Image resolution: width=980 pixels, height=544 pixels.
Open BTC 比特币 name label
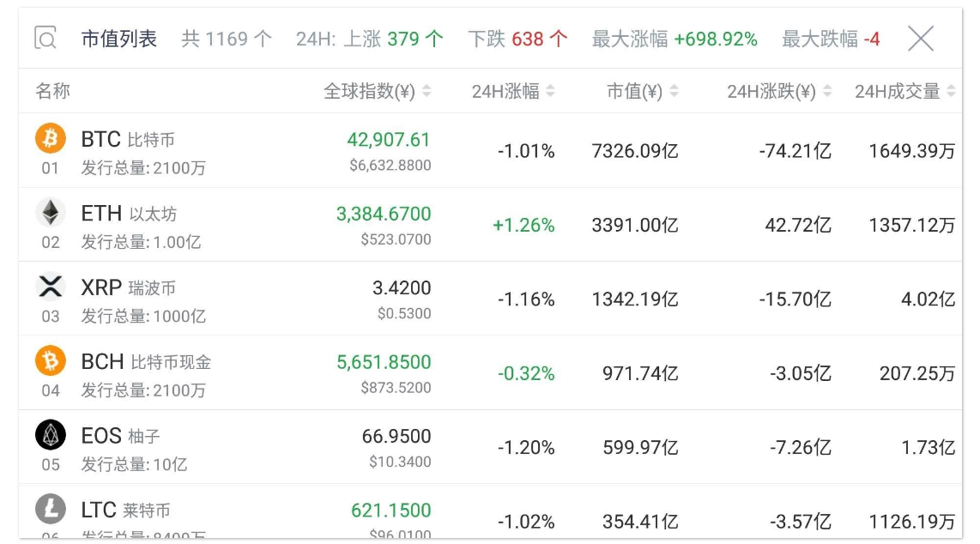pyautogui.click(x=128, y=139)
